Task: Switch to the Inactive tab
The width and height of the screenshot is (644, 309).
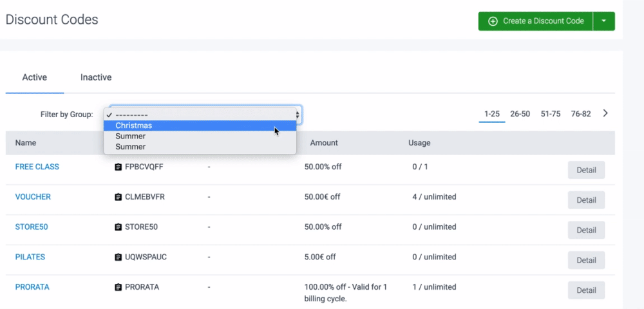Action: [96, 77]
